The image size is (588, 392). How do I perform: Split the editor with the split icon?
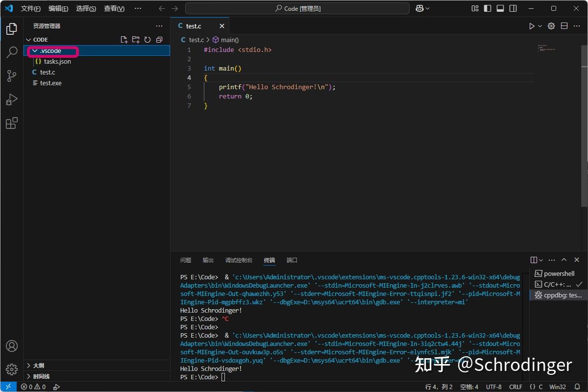pos(564,26)
